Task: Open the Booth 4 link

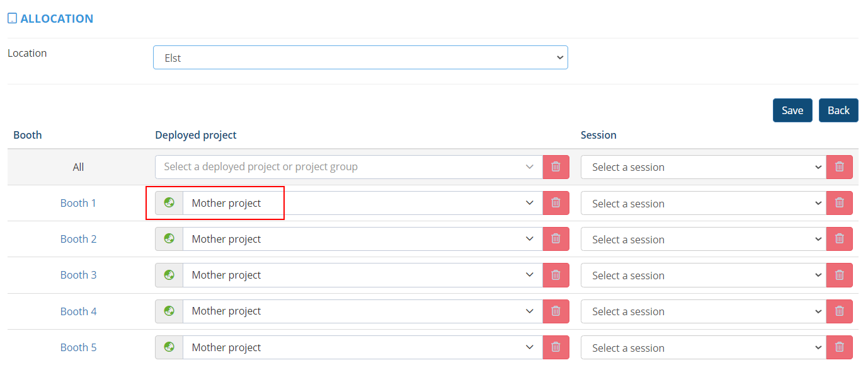Action: tap(78, 311)
